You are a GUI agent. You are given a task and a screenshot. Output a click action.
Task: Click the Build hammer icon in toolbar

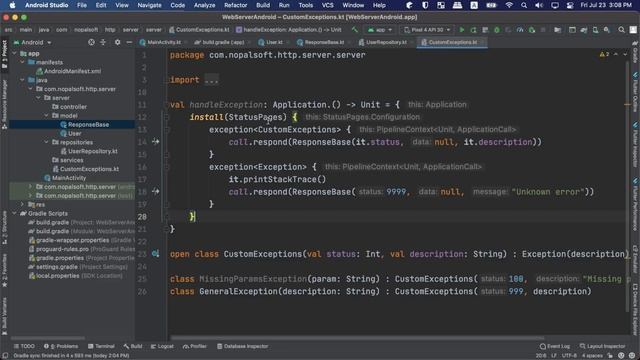pyautogui.click(x=355, y=30)
